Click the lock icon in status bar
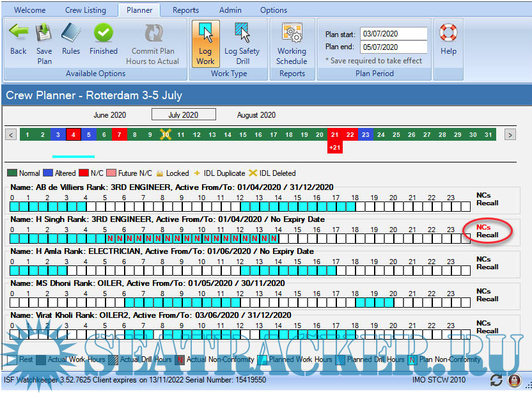 click(513, 381)
